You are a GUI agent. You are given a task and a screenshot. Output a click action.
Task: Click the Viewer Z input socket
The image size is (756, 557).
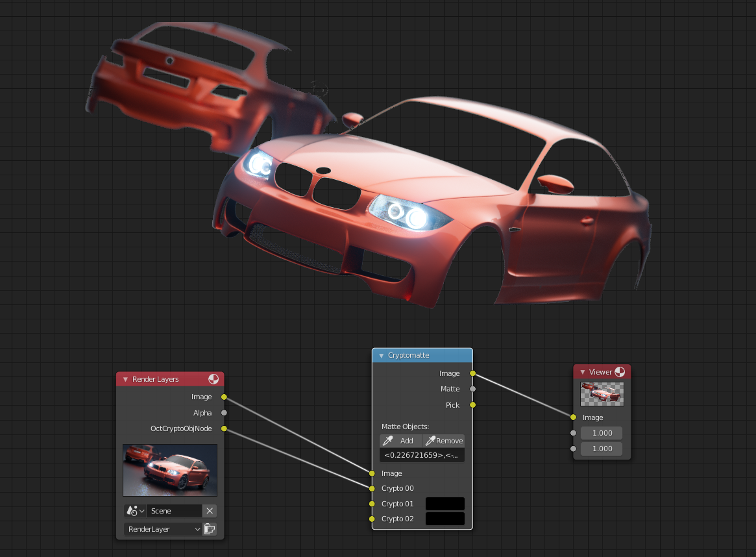573,449
